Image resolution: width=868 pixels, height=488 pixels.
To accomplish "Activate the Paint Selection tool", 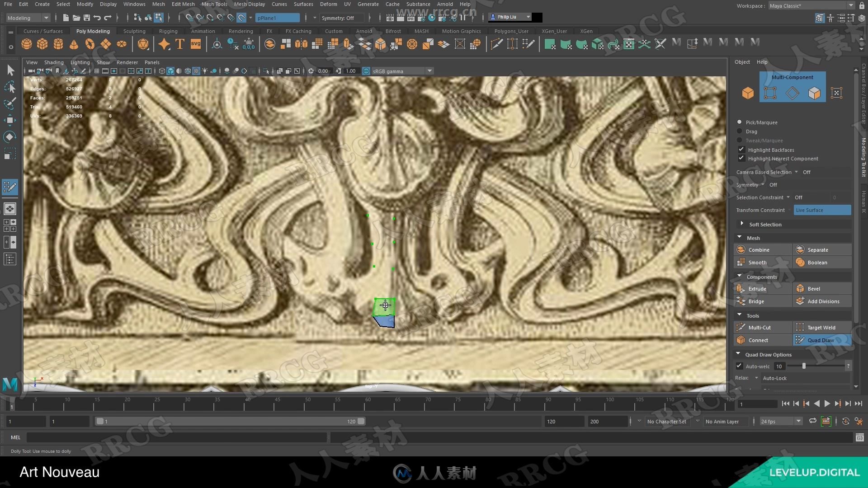I will point(10,103).
